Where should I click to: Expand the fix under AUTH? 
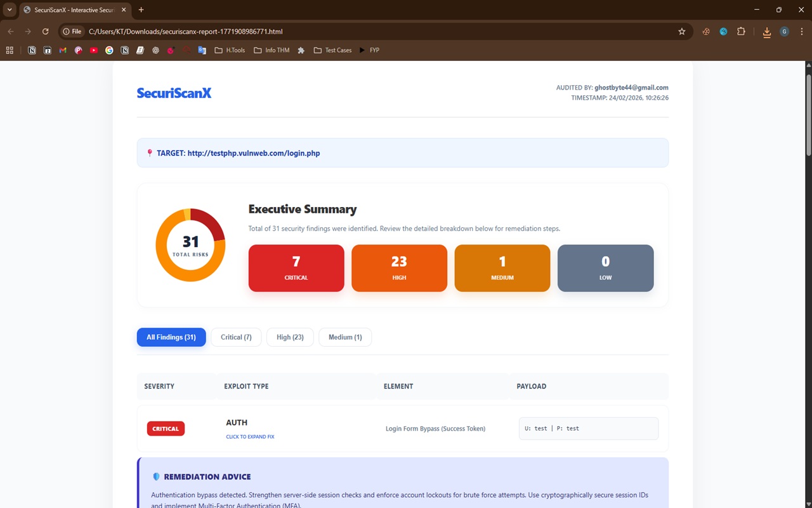click(250, 437)
